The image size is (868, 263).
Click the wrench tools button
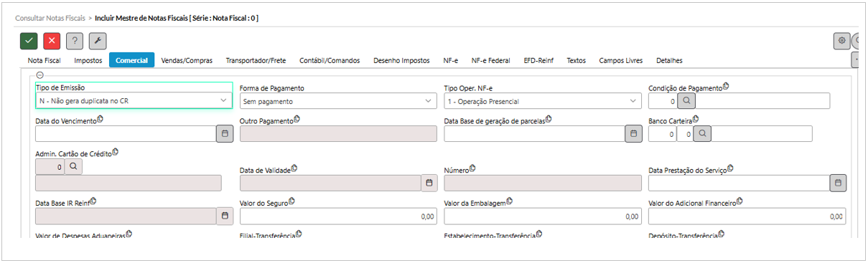click(x=98, y=42)
